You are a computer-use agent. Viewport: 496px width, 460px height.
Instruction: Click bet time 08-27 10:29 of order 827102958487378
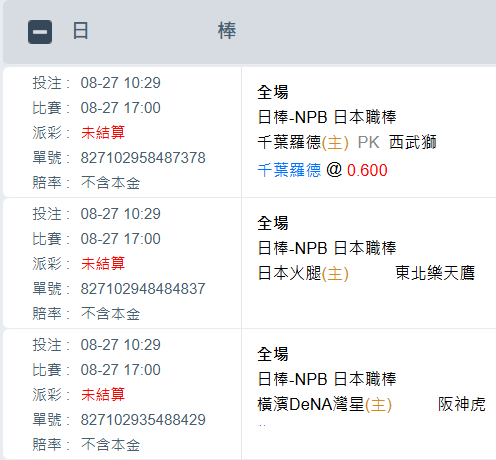(x=121, y=83)
